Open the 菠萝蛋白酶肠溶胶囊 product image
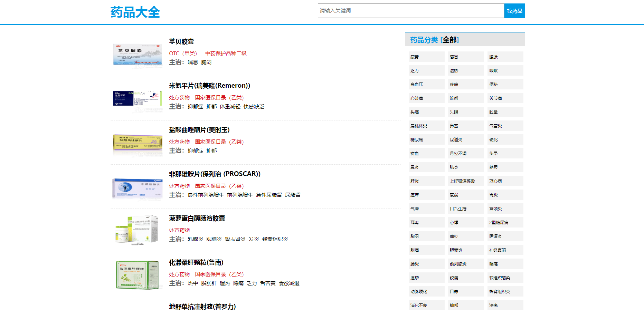 138,231
